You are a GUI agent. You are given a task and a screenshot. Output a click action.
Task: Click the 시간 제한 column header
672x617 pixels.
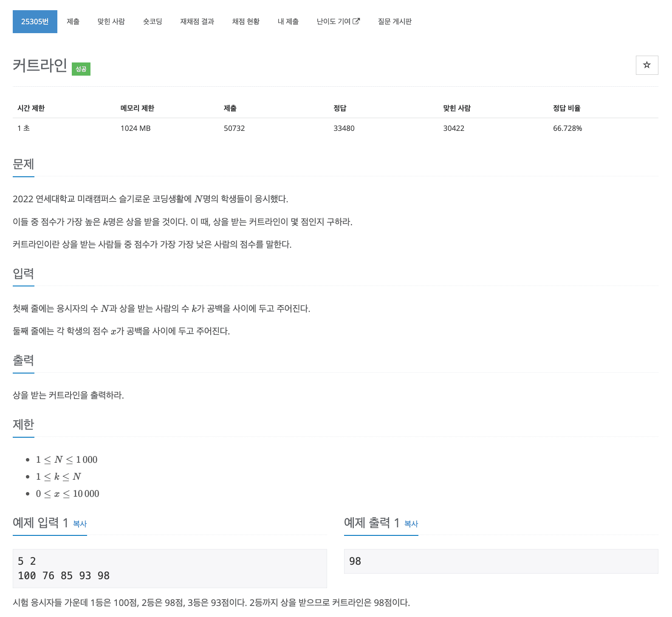click(x=31, y=108)
